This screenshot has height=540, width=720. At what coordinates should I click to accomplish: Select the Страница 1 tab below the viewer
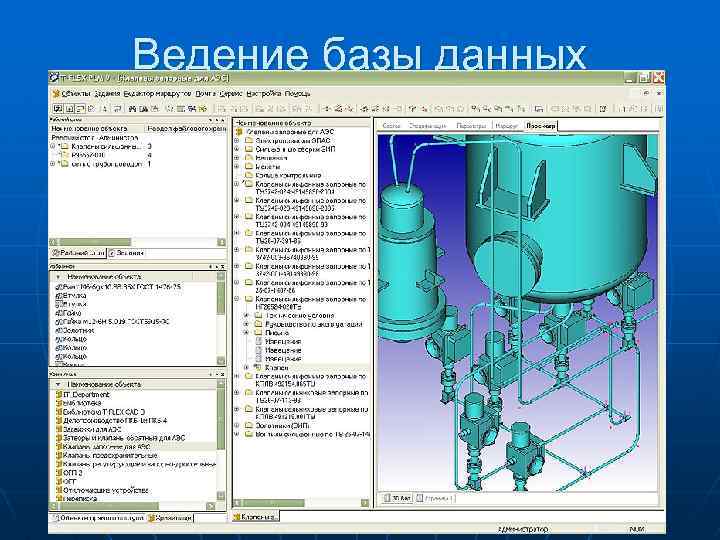(x=435, y=498)
